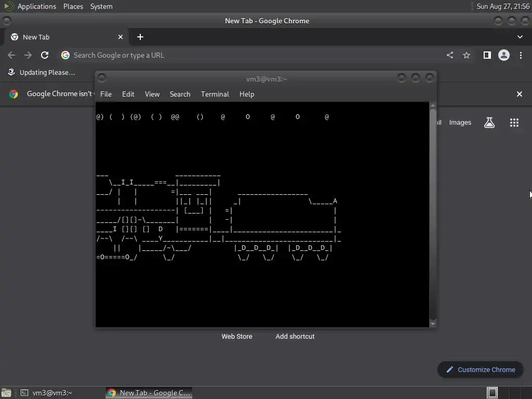Select the New Tab tab
532x399 pixels.
tap(66, 37)
